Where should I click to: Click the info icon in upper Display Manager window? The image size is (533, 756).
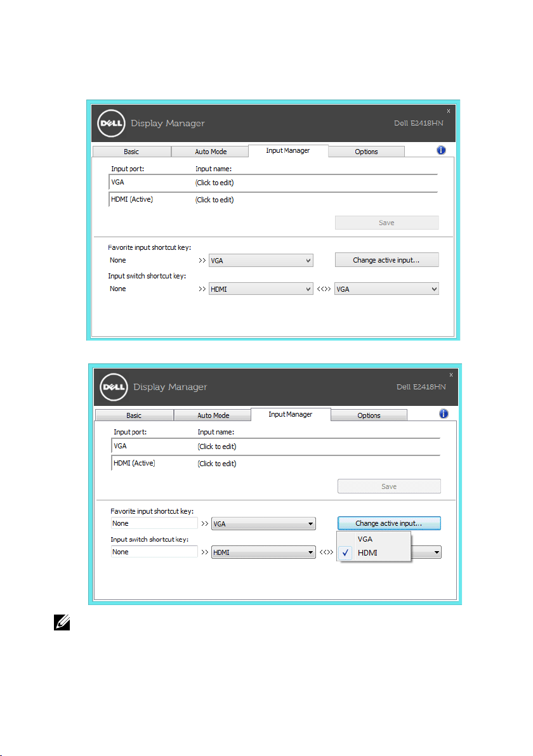[441, 150]
